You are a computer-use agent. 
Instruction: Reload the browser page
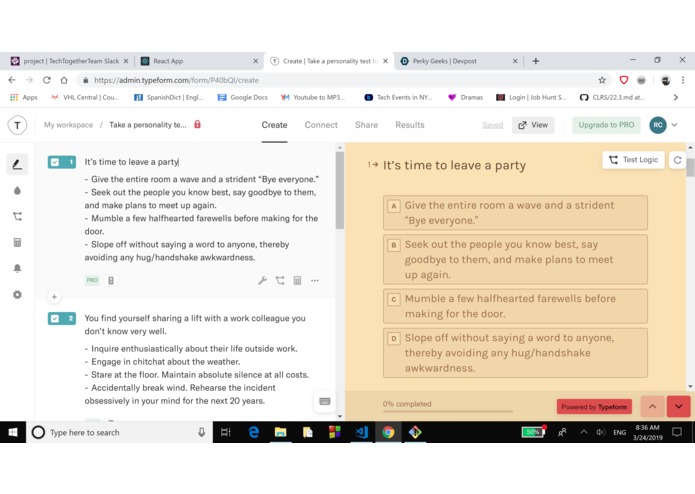coord(47,80)
